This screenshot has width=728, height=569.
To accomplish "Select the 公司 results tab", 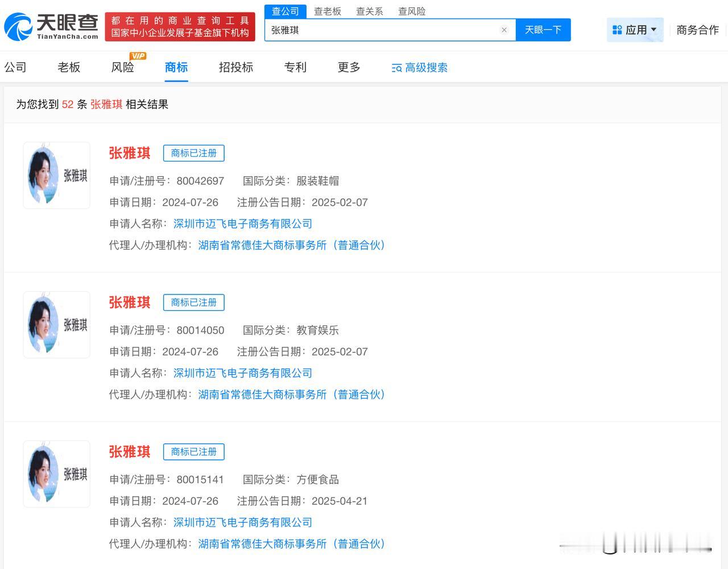I will pos(15,67).
